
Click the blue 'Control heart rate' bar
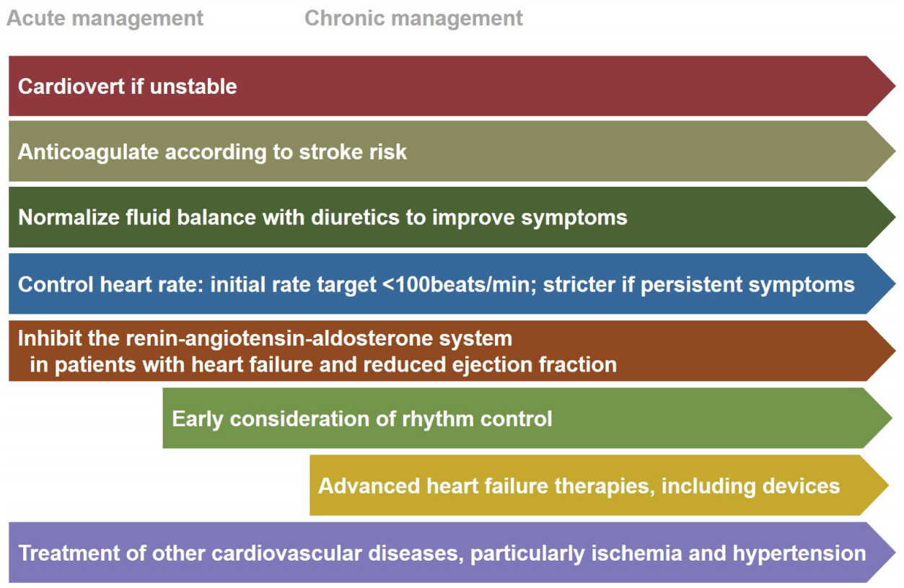(452, 284)
